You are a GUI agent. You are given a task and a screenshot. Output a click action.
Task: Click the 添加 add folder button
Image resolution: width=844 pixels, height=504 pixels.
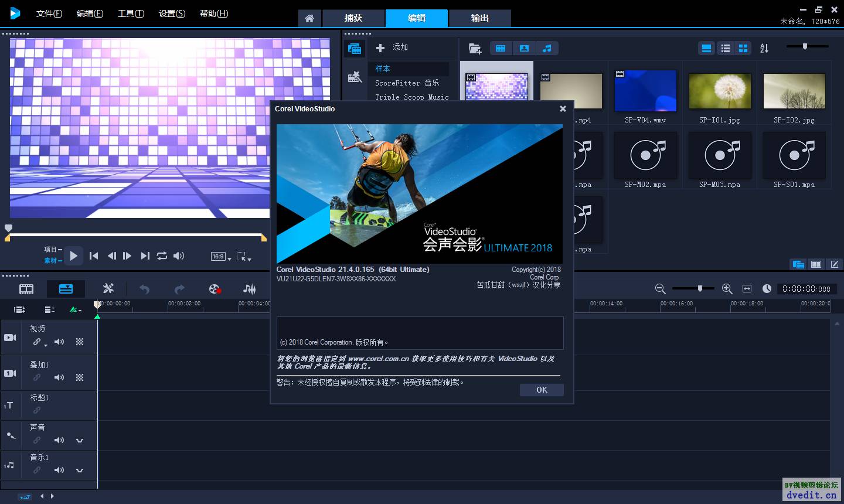coord(392,47)
